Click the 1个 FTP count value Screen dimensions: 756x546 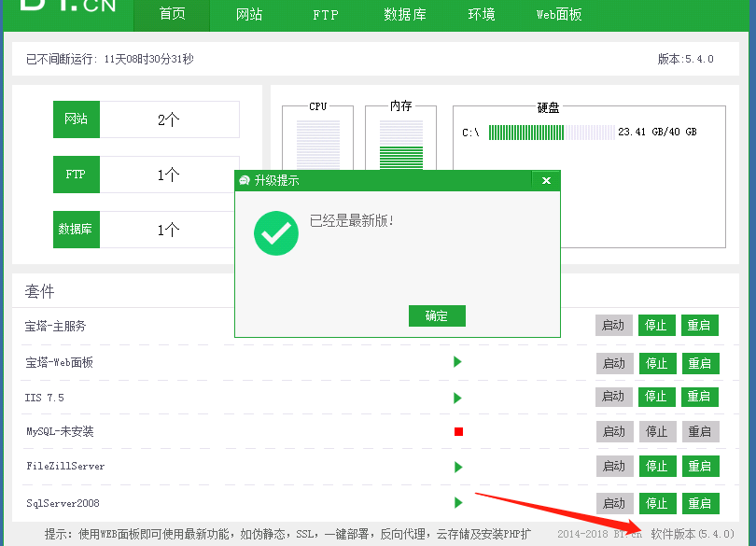click(x=168, y=175)
